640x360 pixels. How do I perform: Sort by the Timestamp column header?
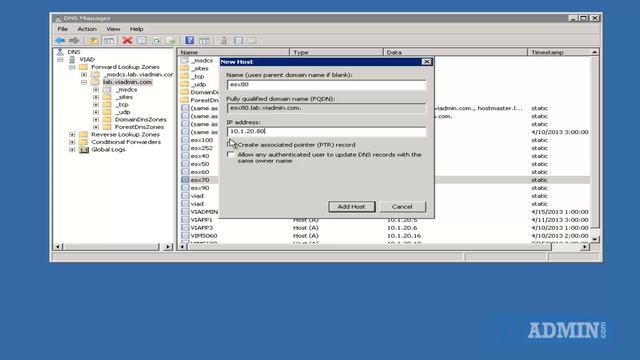(559, 52)
